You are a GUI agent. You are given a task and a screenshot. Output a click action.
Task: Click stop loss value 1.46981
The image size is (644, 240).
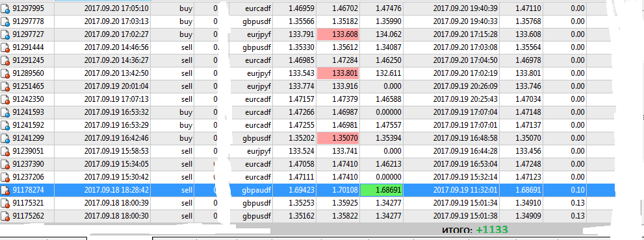[345, 125]
